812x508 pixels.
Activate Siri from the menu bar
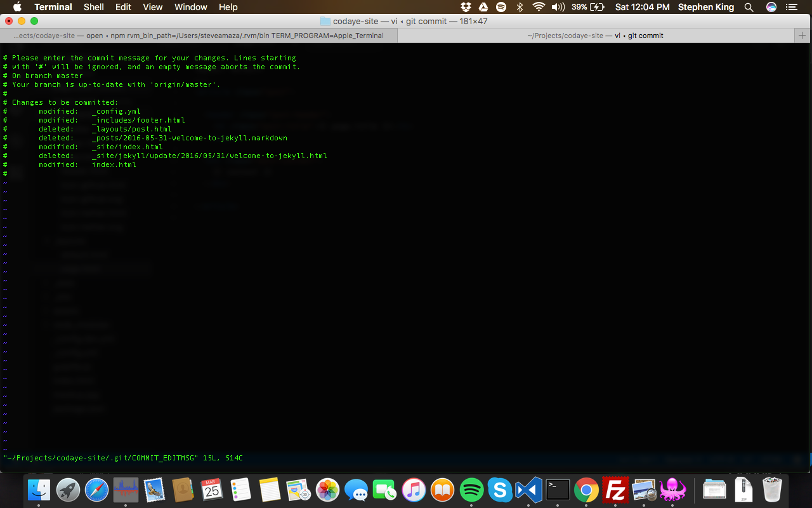tap(770, 8)
